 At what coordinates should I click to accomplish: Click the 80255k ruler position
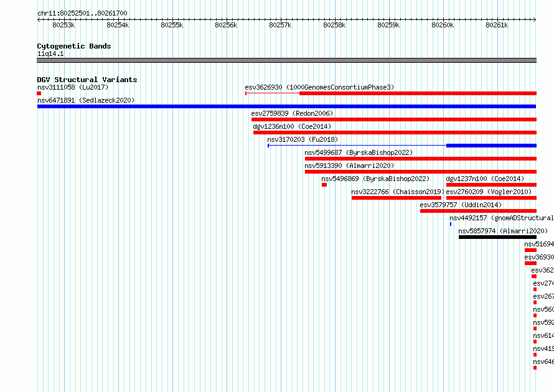172,25
